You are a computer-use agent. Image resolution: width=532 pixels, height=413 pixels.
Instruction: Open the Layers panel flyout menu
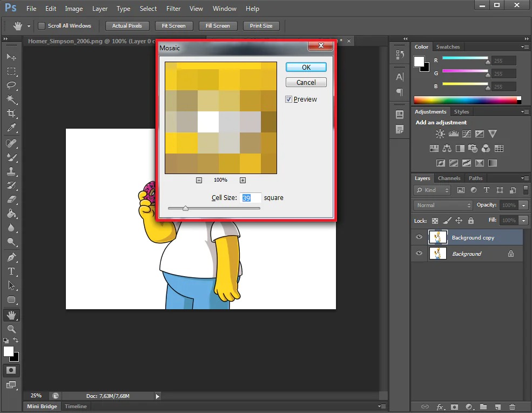pyautogui.click(x=524, y=178)
